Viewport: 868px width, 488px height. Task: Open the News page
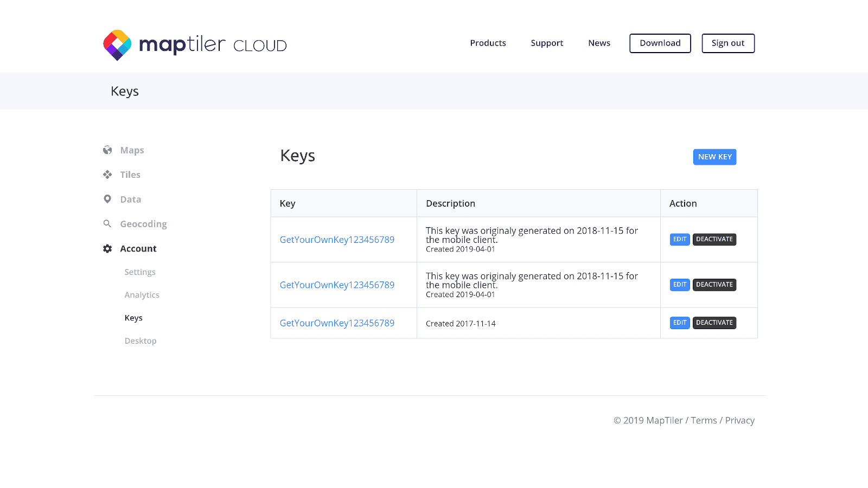[x=599, y=43]
